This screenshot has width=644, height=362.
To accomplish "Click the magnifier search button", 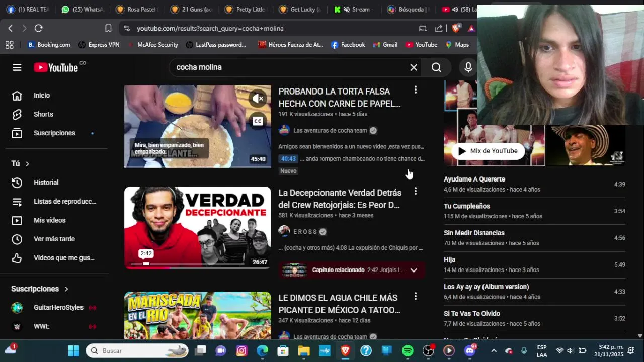I will point(436,67).
